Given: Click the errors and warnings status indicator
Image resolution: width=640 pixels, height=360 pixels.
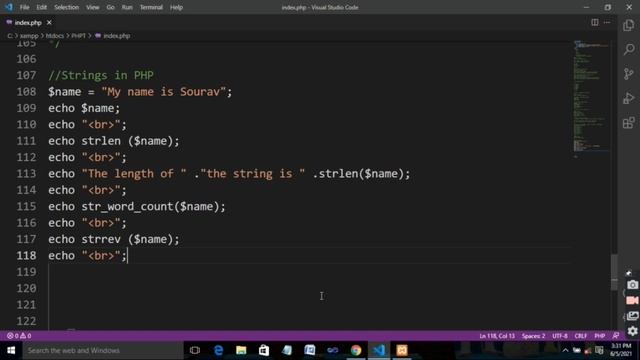Looking at the screenshot, I should coord(19,336).
